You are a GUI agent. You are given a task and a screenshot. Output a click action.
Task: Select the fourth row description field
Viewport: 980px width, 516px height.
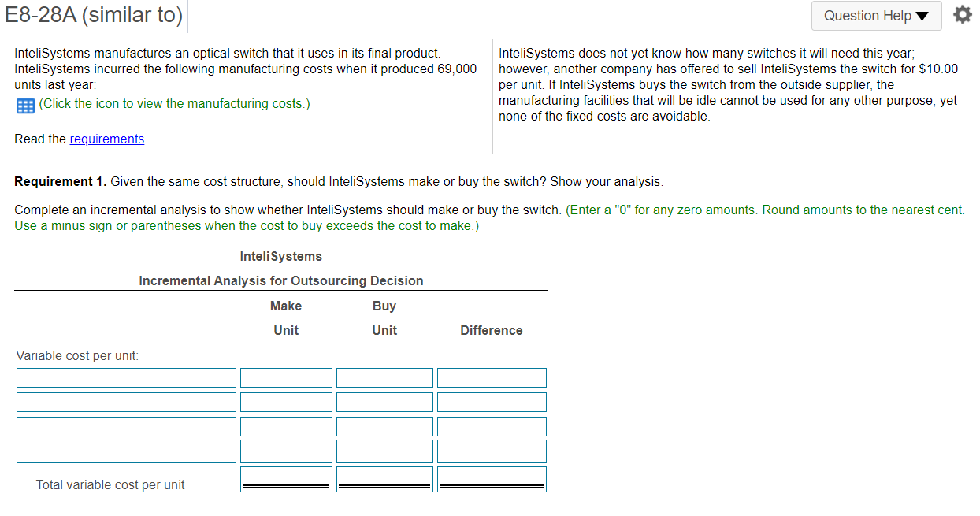coord(126,452)
